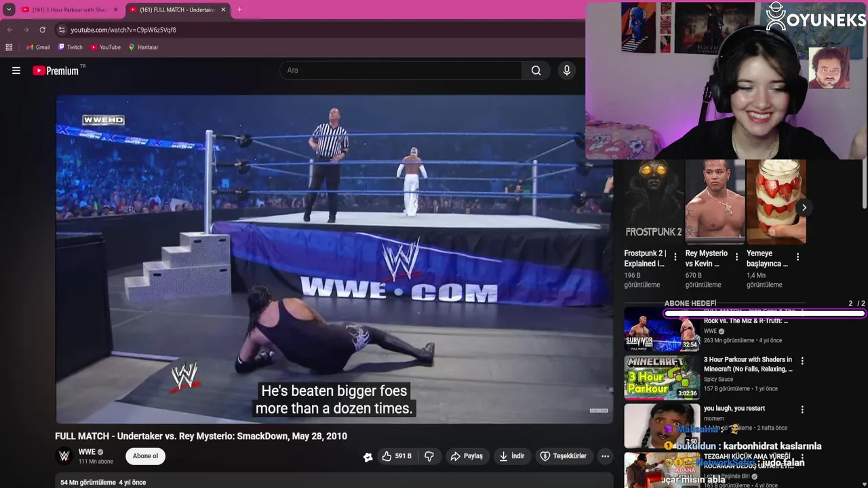868x488 pixels.
Task: Click the address bar URL
Action: click(123, 30)
